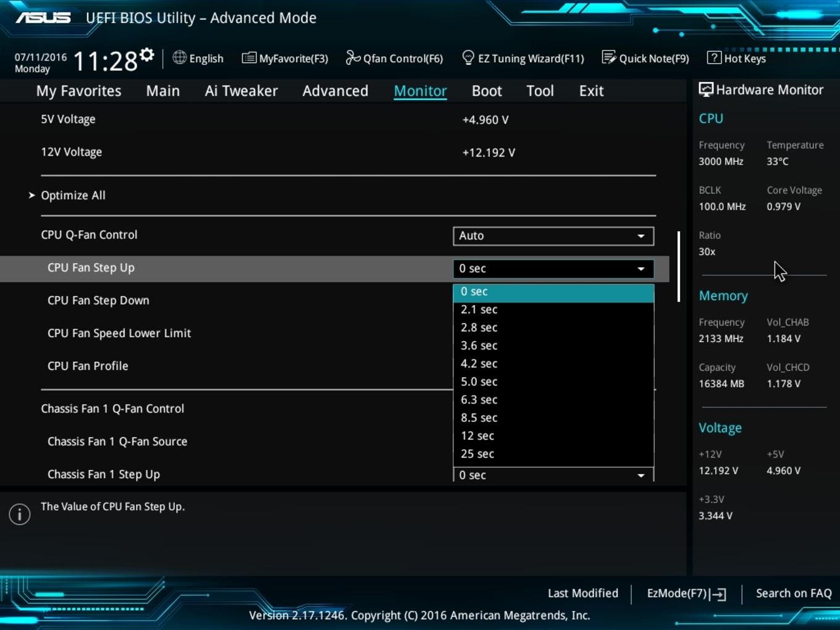Open MyFavorite(F3) list icon
Image resolution: width=840 pixels, height=630 pixels.
click(249, 58)
